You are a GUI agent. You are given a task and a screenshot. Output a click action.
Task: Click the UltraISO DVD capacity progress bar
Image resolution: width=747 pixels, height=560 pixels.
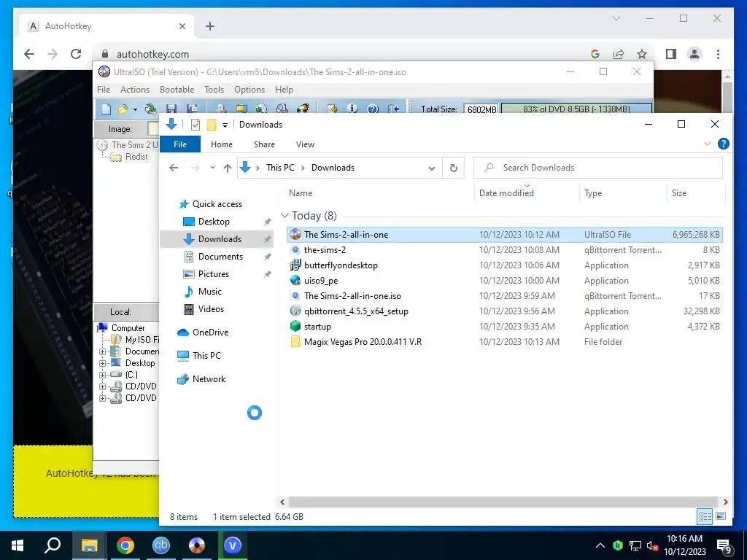[x=576, y=109]
